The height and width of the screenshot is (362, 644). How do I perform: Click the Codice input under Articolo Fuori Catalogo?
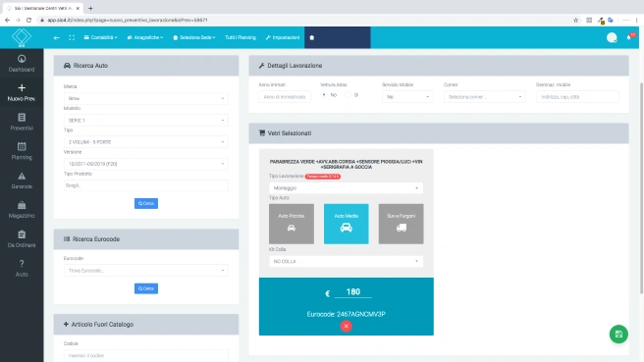click(146, 355)
